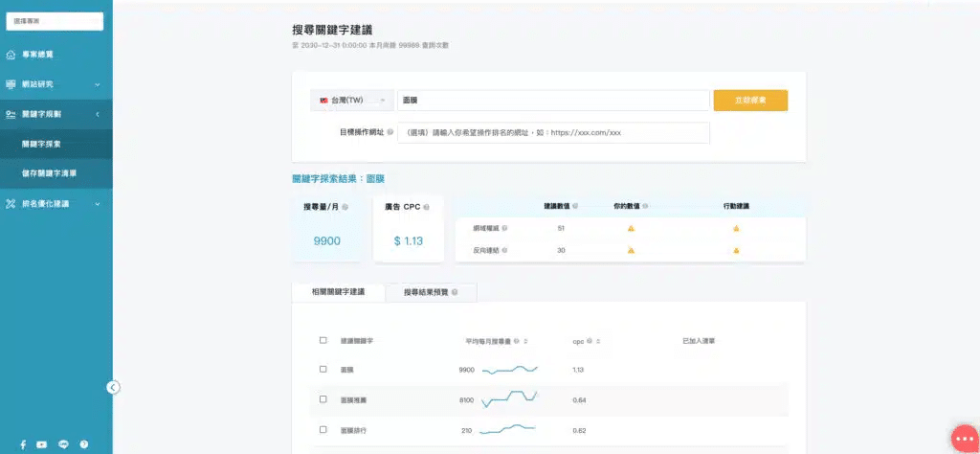Open the help question mark icon in sidebar

pos(84,444)
